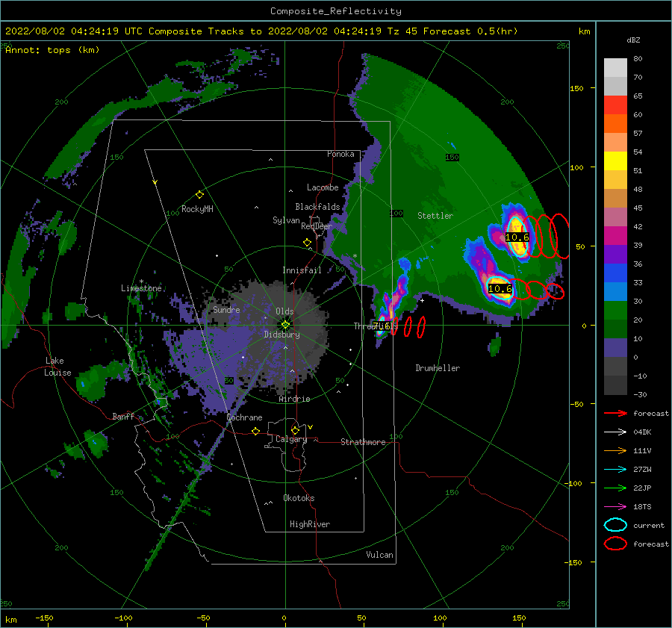Click the Cochrane label
The width and height of the screenshot is (672, 628).
(244, 417)
